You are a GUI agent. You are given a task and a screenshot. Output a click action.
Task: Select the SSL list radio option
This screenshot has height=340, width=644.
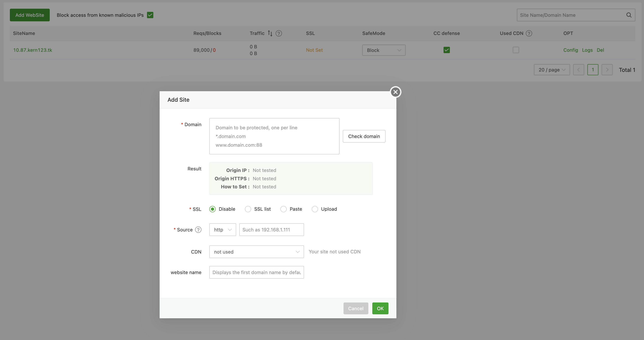point(248,209)
